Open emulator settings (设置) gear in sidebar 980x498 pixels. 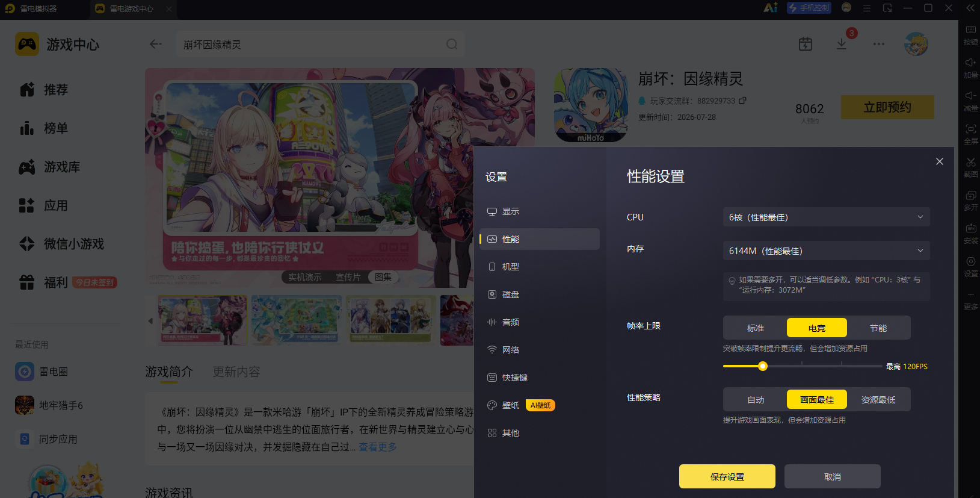tap(970, 267)
